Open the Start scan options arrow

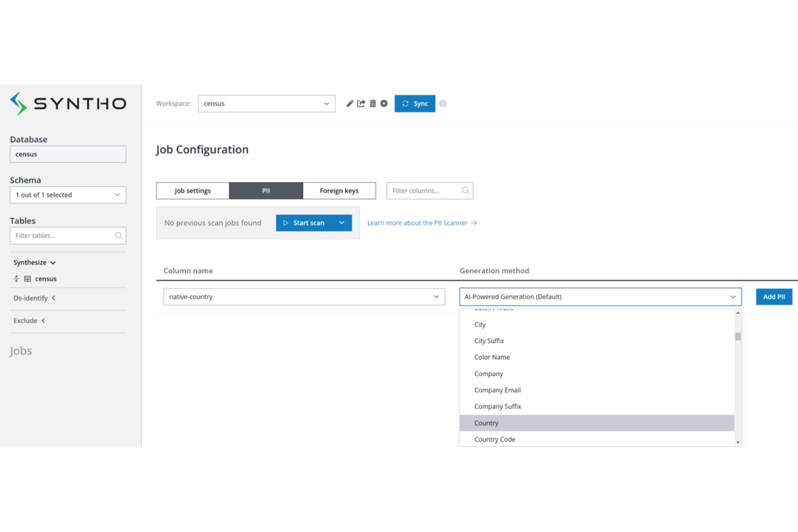pos(342,223)
